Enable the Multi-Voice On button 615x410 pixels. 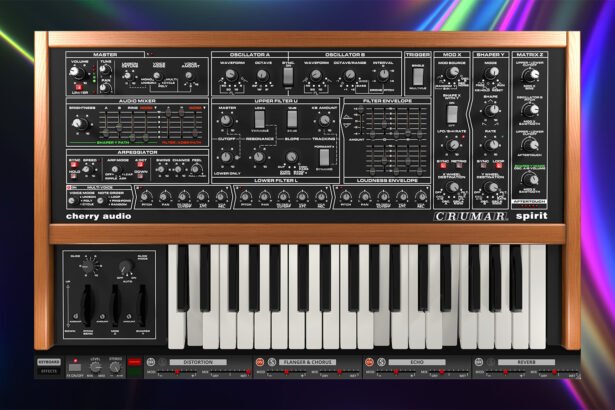tap(69, 188)
